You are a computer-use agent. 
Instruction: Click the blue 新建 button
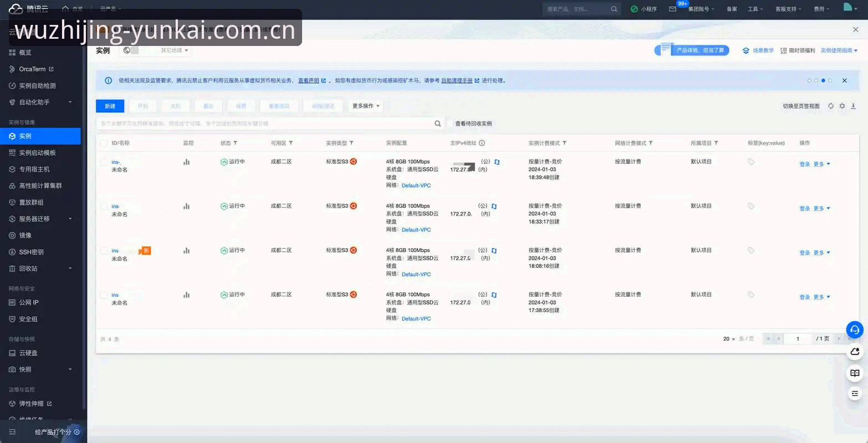pyautogui.click(x=110, y=106)
